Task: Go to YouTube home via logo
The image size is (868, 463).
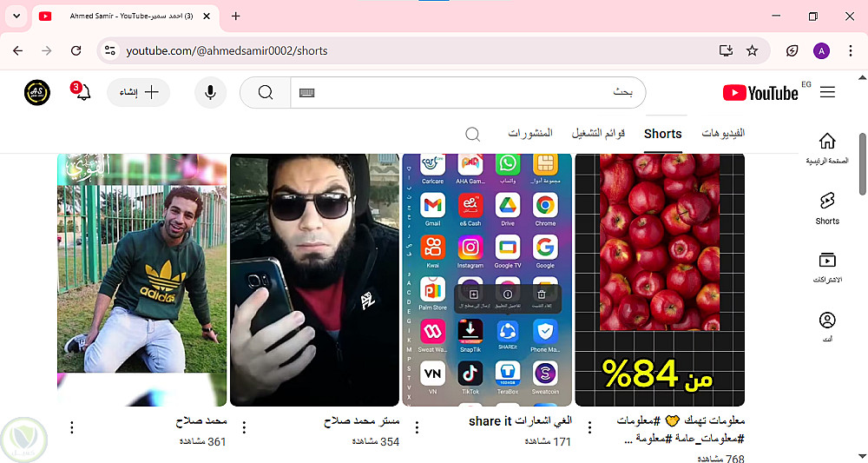Action: click(x=760, y=92)
